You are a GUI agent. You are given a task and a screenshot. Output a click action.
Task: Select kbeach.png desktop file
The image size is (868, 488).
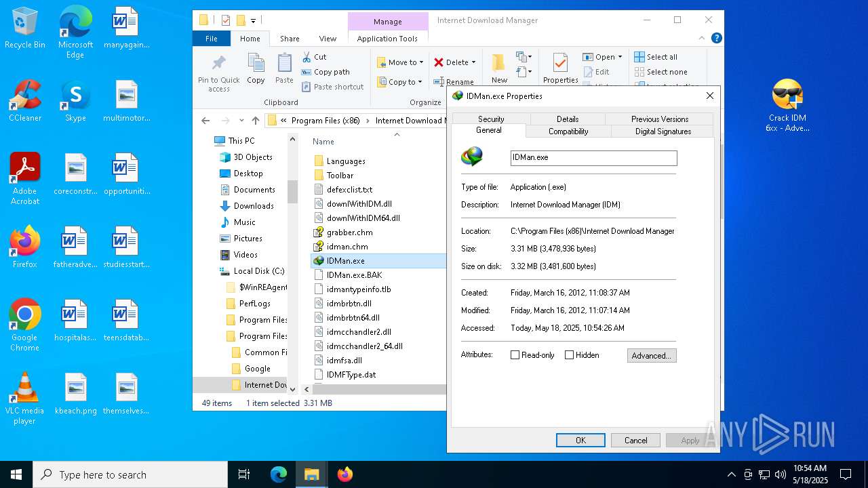pos(75,394)
